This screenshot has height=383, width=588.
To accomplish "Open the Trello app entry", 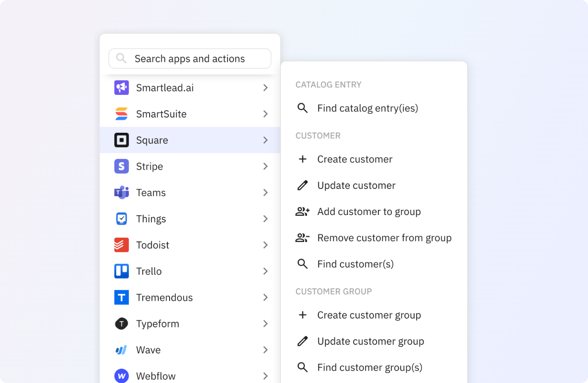I will click(190, 271).
